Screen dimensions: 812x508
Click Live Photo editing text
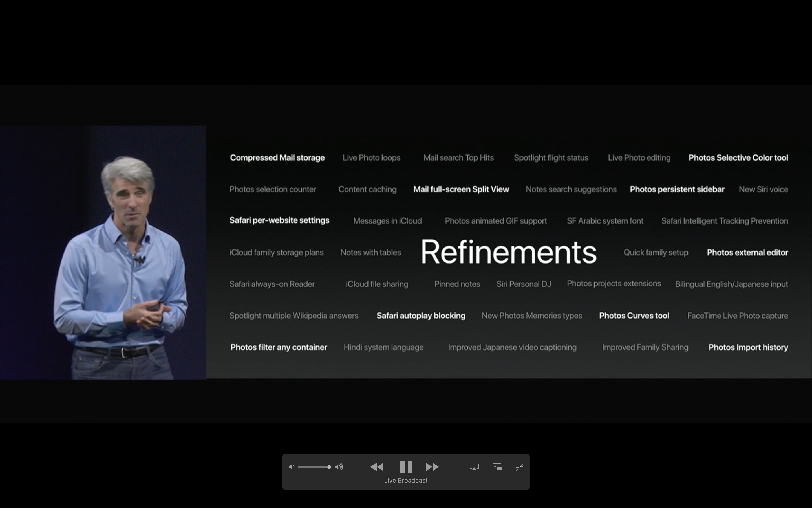click(x=639, y=157)
